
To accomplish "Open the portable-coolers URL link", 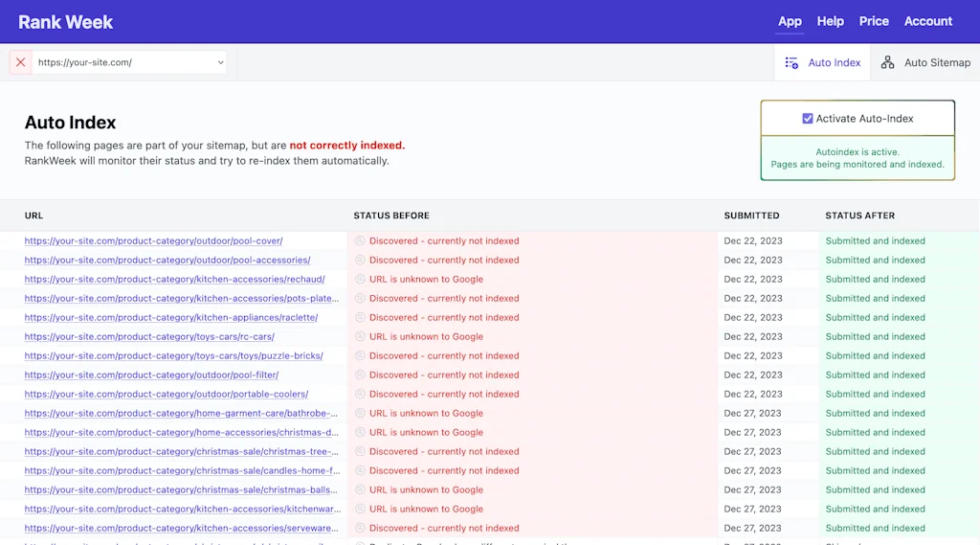I will click(x=167, y=395).
